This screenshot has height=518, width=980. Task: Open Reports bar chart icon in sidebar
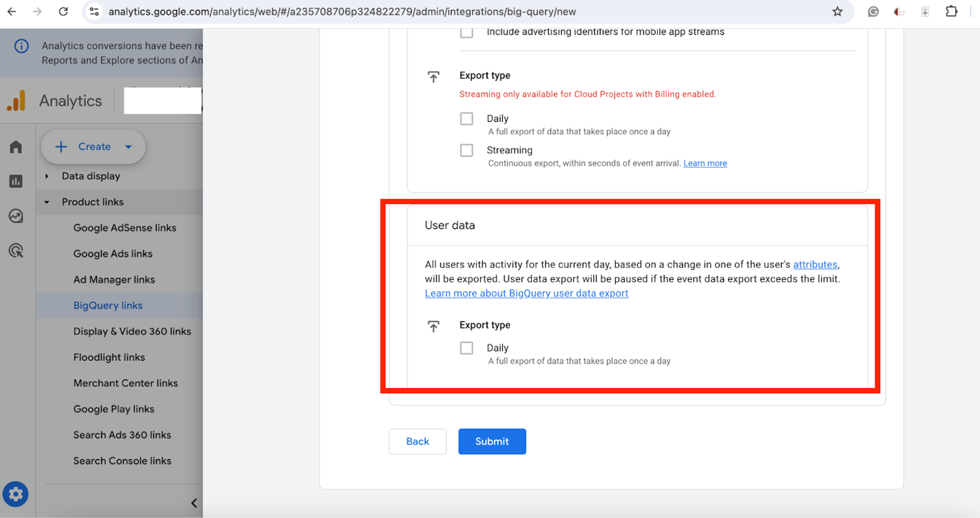(16, 182)
